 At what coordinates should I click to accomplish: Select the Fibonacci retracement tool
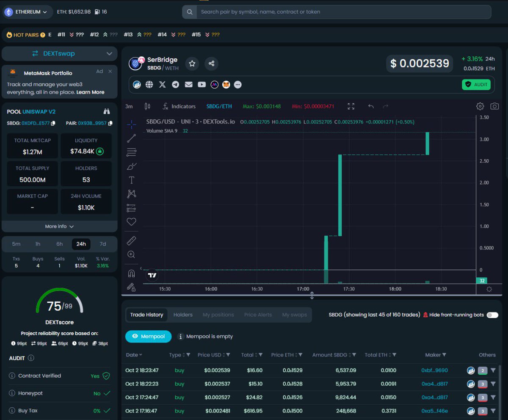click(x=132, y=152)
